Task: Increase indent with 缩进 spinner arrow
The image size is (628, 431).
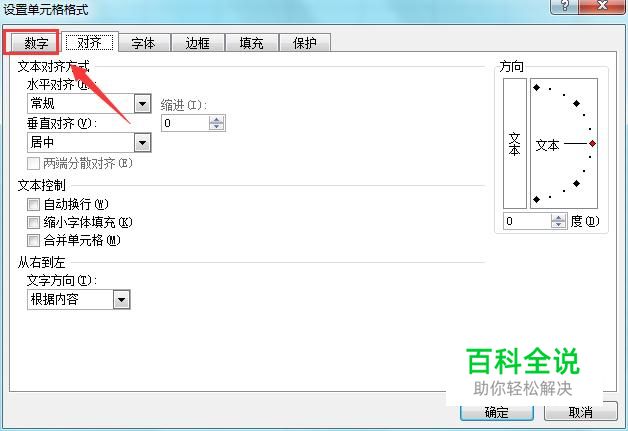Action: coord(217,119)
